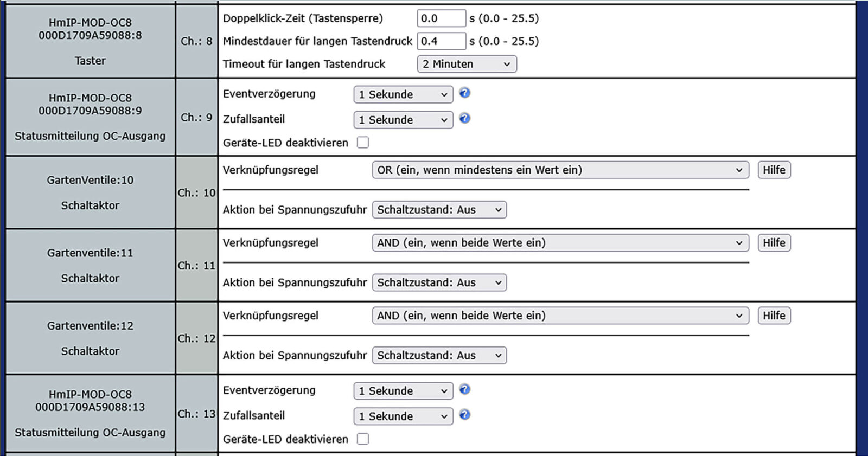
Task: Open the Verknüpfungsregel dropdown for GartenVentile:10
Action: pos(560,170)
